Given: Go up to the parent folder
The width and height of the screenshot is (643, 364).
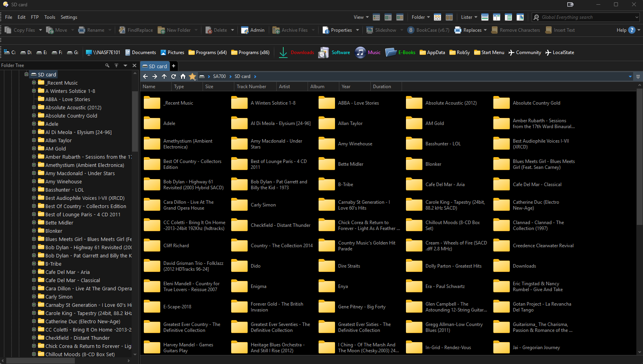Looking at the screenshot, I should (164, 76).
